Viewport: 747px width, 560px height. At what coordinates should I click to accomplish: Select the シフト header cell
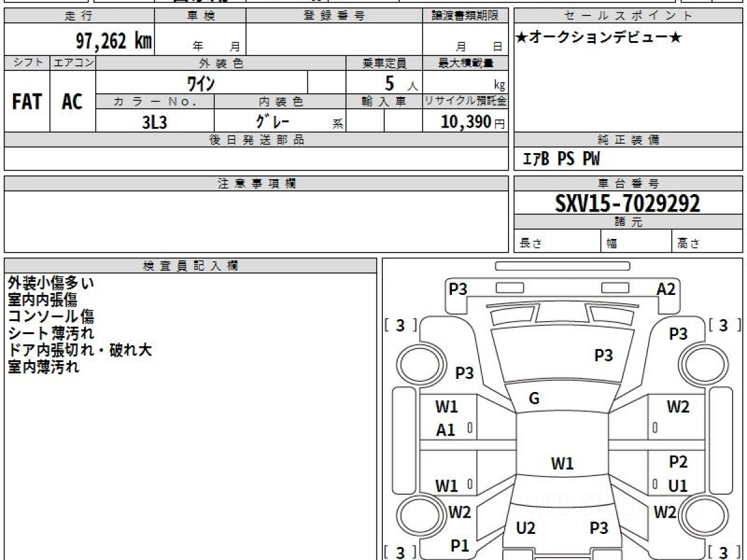pyautogui.click(x=27, y=63)
